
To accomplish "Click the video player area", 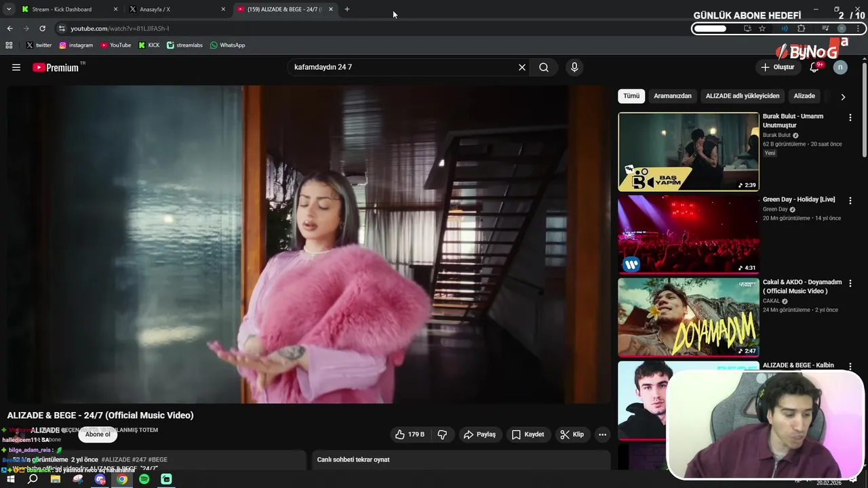I will 309,244.
